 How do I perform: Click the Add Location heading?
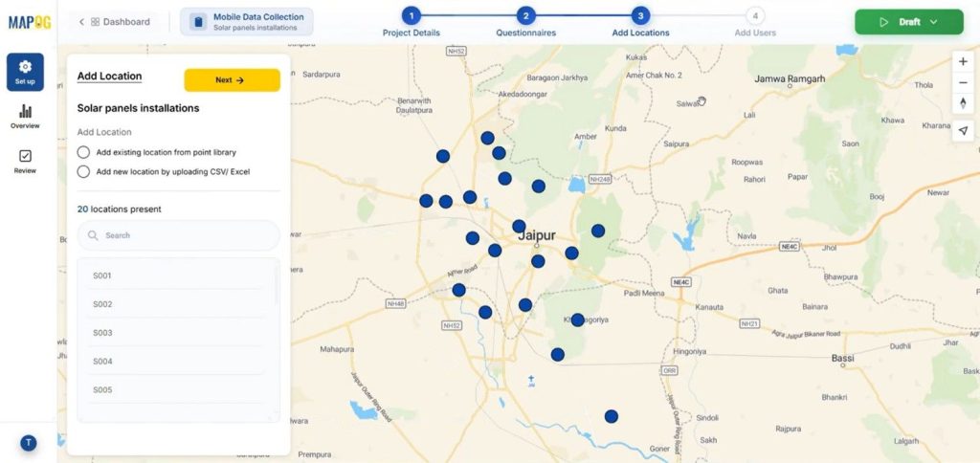tap(109, 77)
